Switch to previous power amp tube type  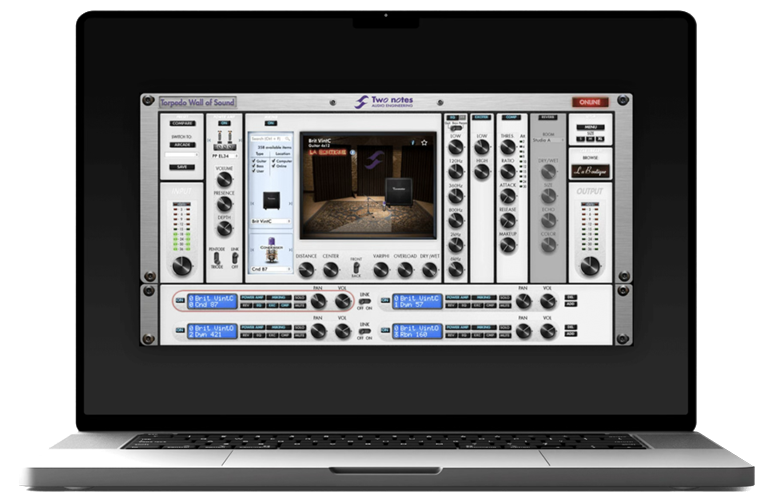(x=209, y=141)
